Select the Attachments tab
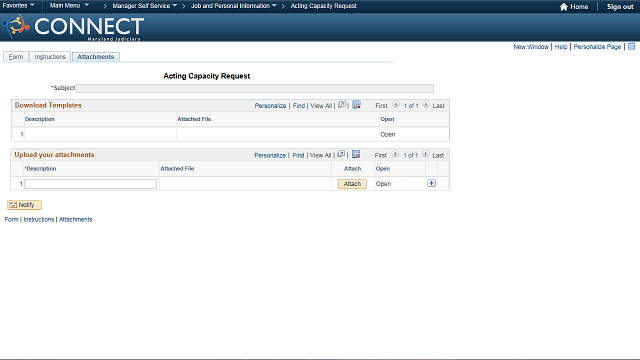This screenshot has width=640, height=360. pyautogui.click(x=96, y=57)
